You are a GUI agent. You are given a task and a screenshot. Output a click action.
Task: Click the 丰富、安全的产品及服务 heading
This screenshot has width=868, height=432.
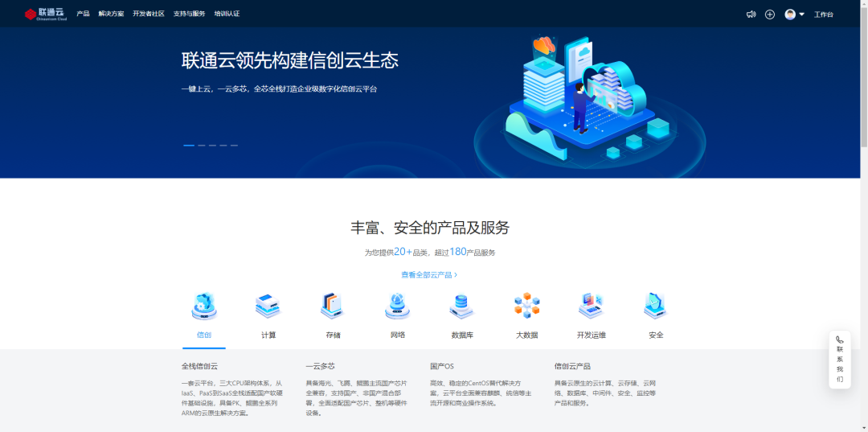[x=429, y=227]
